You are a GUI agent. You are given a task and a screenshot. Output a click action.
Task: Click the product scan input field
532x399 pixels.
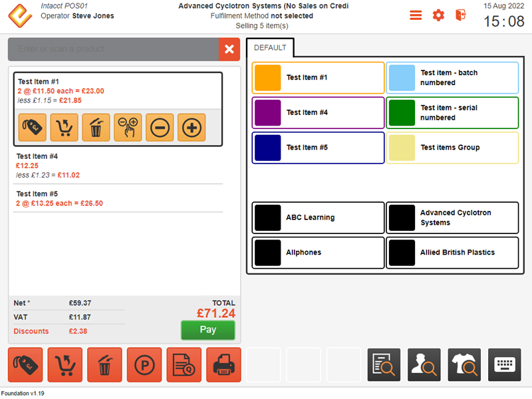coord(114,49)
